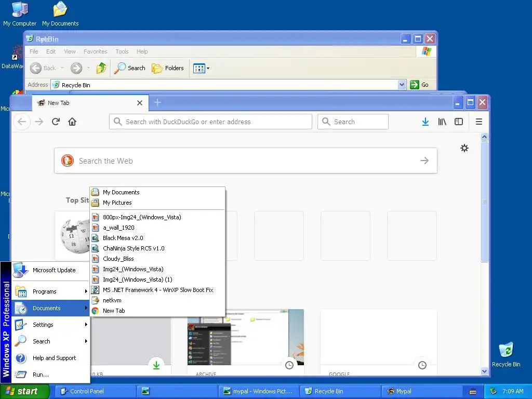Switch to mypal - Windows Picture taskbar button
This screenshot has width=532, height=399.
(x=259, y=391)
